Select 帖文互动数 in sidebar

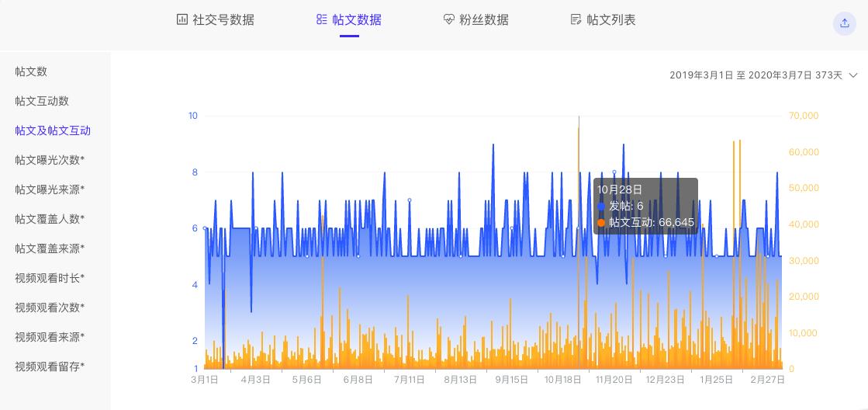point(42,101)
